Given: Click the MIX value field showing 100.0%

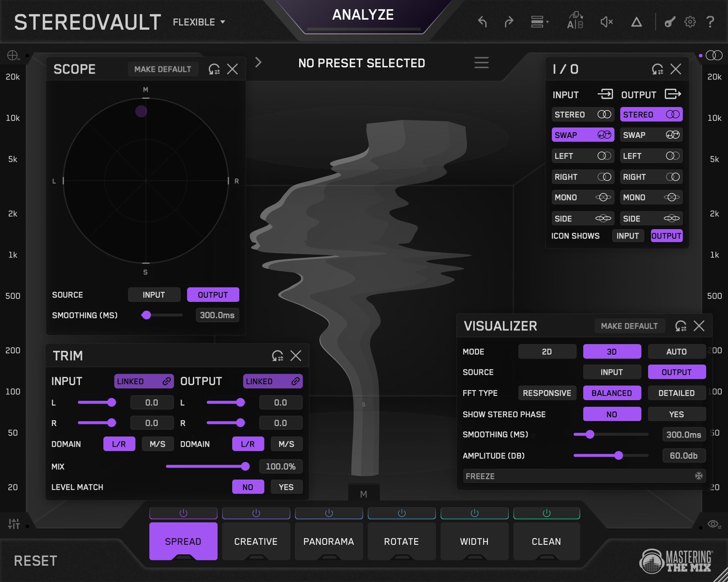Looking at the screenshot, I should click(281, 466).
